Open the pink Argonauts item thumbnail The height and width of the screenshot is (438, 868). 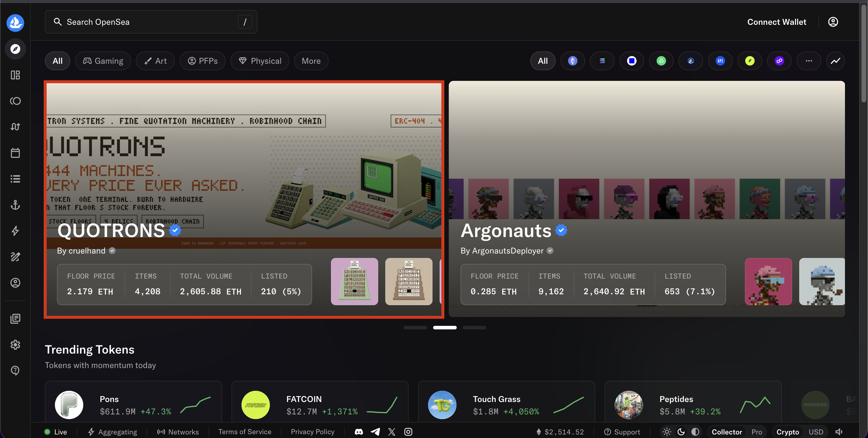(768, 282)
